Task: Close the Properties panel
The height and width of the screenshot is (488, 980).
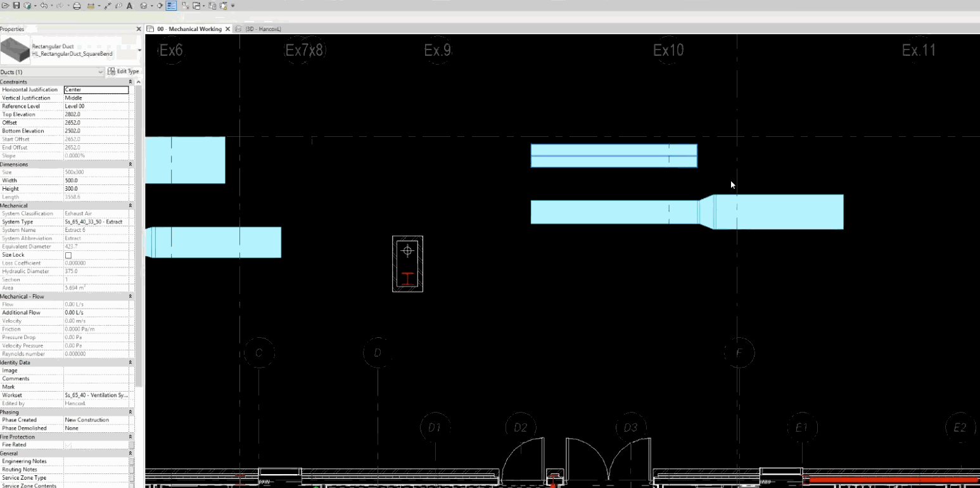Action: click(x=139, y=29)
